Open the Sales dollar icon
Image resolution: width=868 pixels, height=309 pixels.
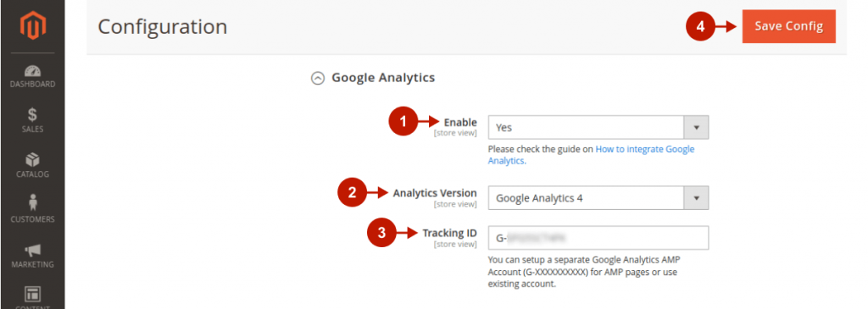coord(33,115)
